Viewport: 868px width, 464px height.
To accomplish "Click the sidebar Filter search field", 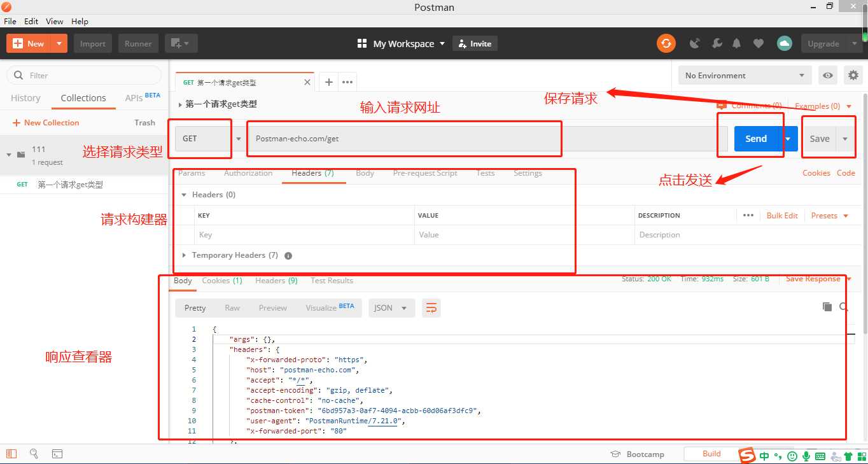I will point(84,75).
